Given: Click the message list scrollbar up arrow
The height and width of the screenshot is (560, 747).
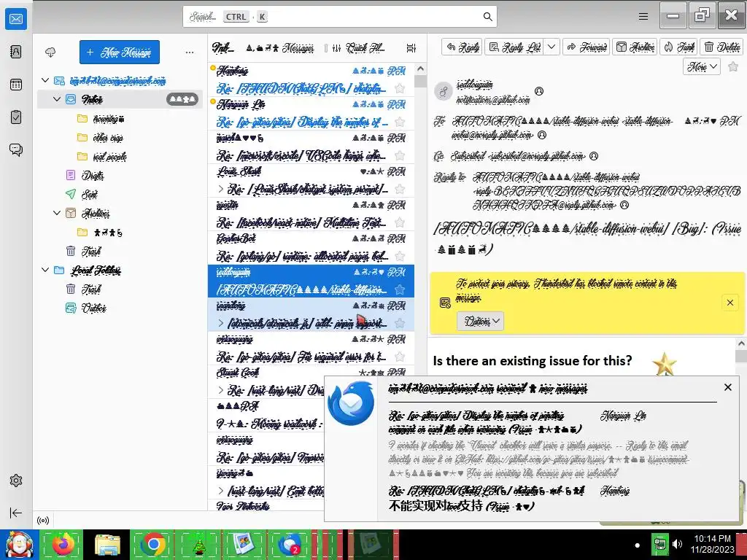Looking at the screenshot, I should [420, 69].
